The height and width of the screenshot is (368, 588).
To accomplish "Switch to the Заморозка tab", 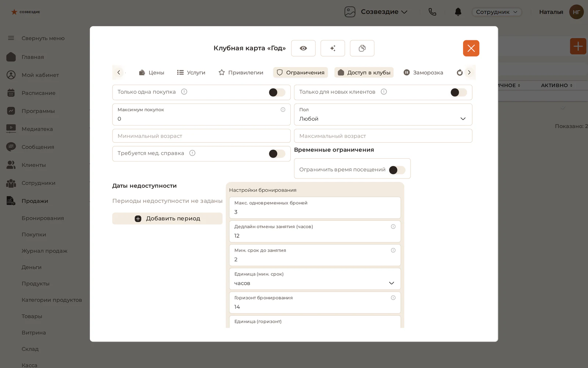I will 423,72.
